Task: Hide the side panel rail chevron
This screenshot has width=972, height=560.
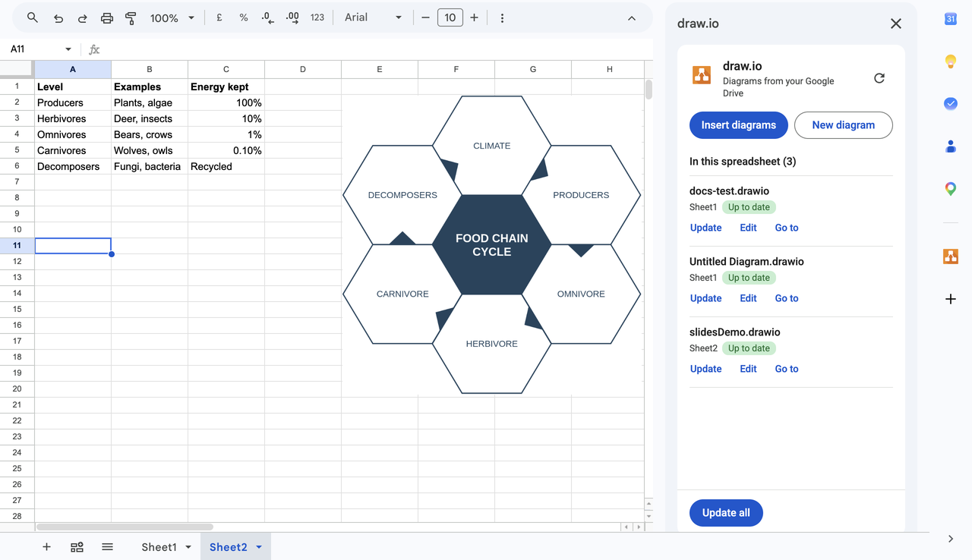Action: point(951,539)
